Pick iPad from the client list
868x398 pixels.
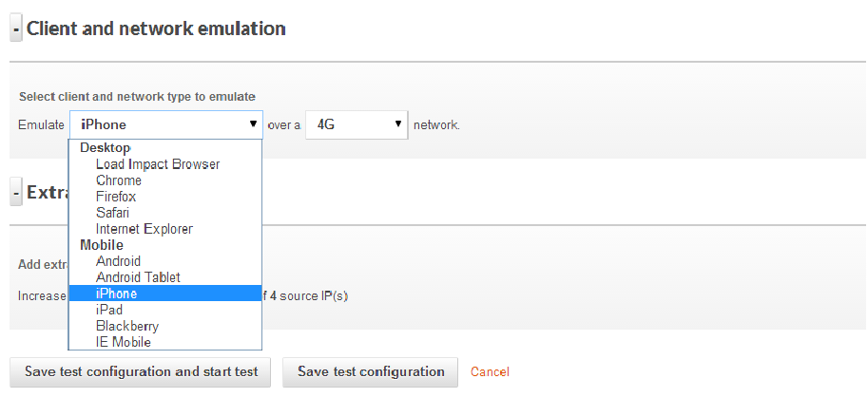[x=109, y=310]
